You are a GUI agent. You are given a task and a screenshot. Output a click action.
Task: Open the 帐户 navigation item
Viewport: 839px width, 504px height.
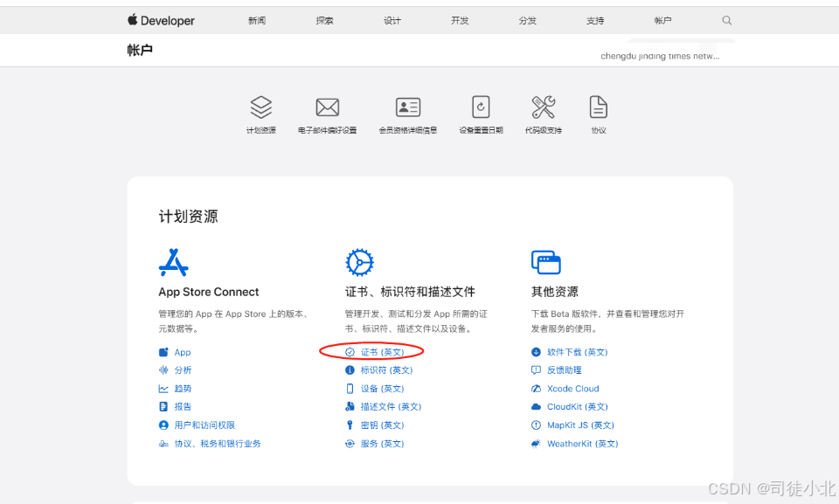662,20
